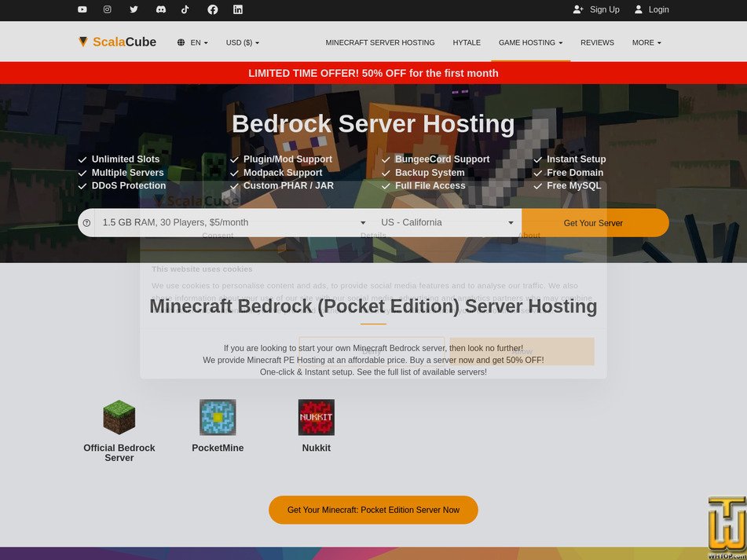Open the LinkedIn social icon

click(237, 10)
